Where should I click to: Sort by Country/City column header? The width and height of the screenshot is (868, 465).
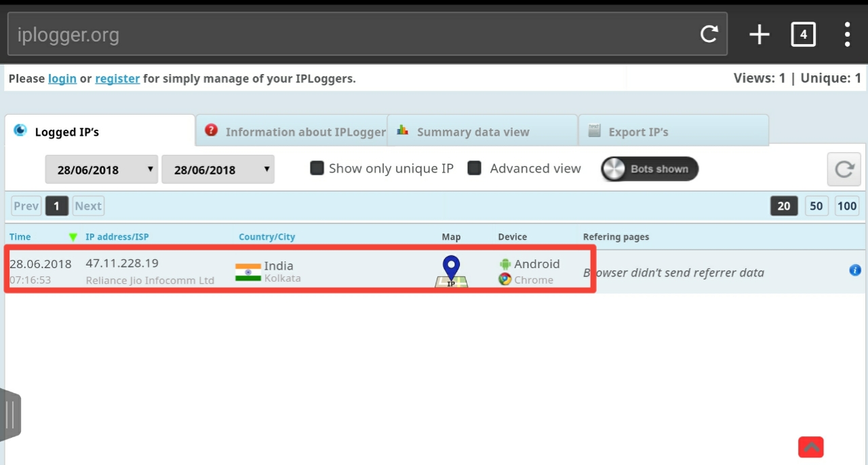(267, 237)
